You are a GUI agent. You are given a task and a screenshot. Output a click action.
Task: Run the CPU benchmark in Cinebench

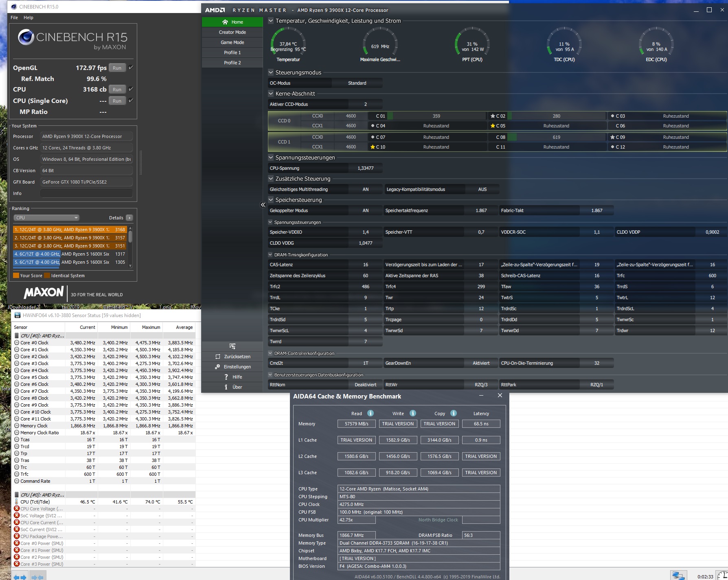(117, 90)
